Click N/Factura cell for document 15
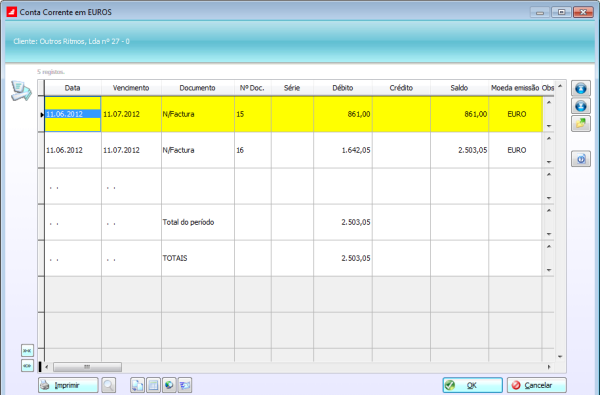Image resolution: width=600 pixels, height=395 pixels. 198,114
